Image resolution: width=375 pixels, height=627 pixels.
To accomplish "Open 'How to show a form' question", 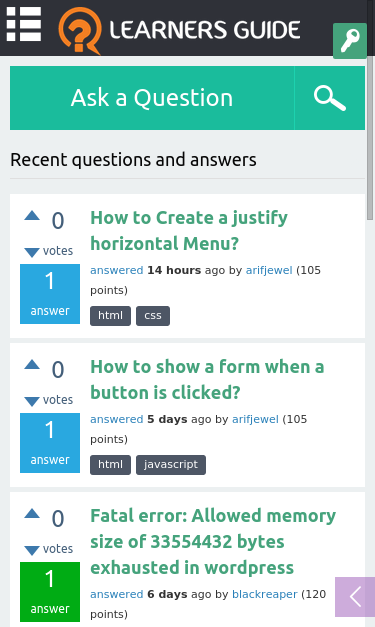I will tap(207, 379).
